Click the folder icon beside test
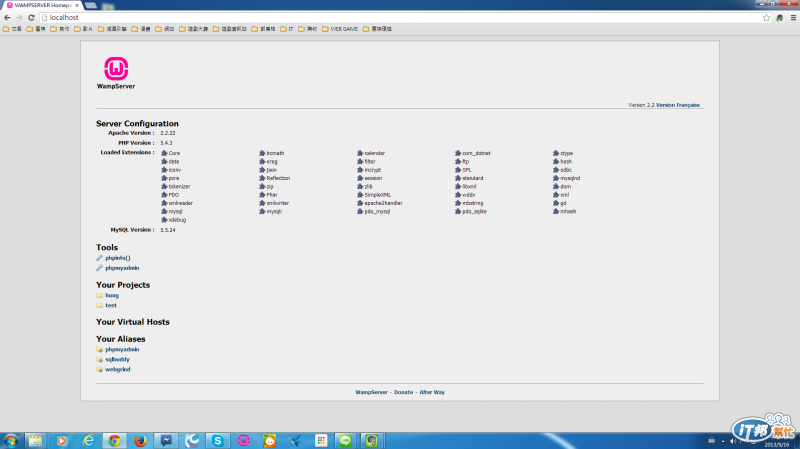 tap(99, 305)
